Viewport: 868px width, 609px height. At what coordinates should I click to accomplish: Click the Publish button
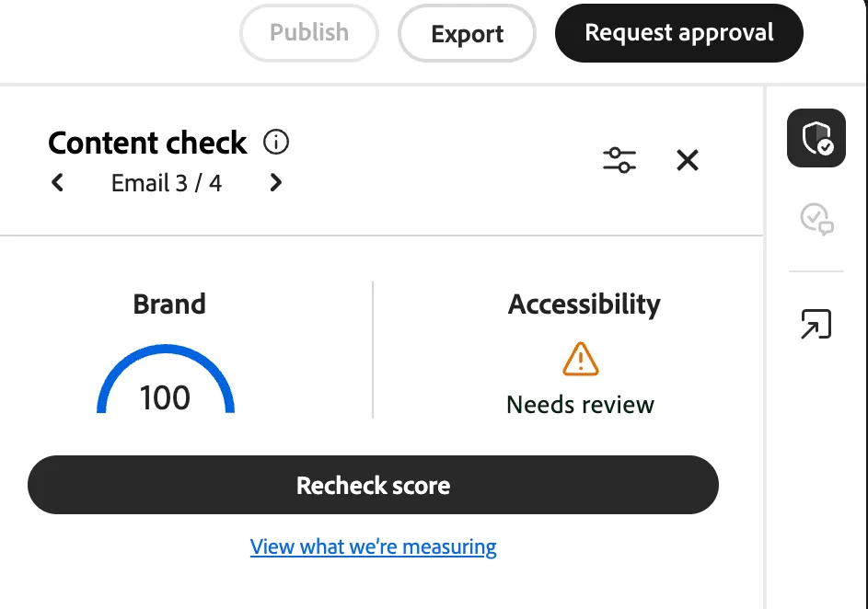point(309,33)
